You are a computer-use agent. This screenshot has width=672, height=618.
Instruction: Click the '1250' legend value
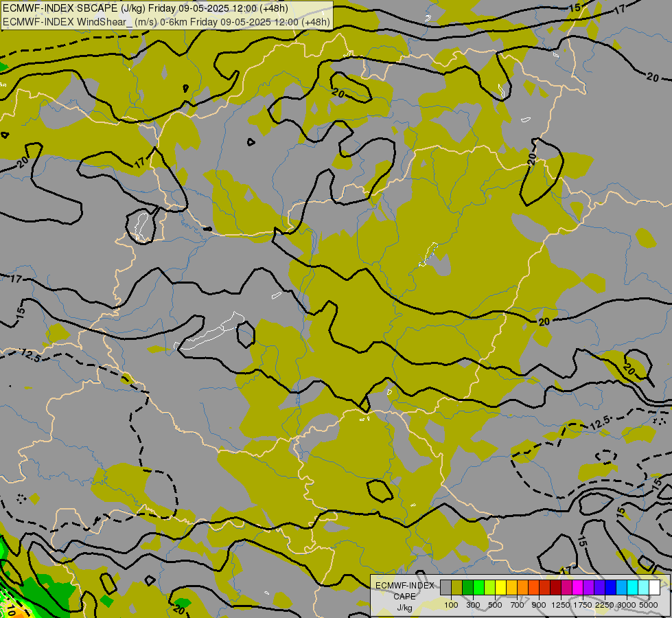tap(561, 605)
